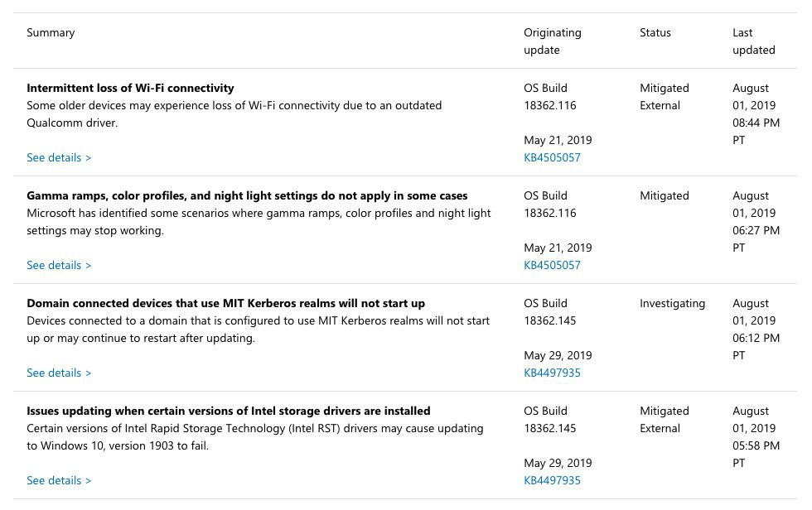
Task: Expand See details for Intel storage drivers issue
Action: pos(58,480)
